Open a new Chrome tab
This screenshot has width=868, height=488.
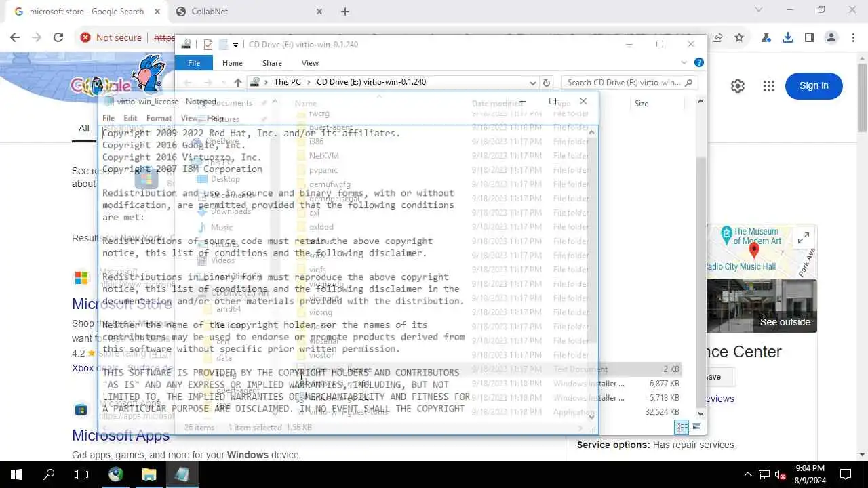(x=345, y=12)
